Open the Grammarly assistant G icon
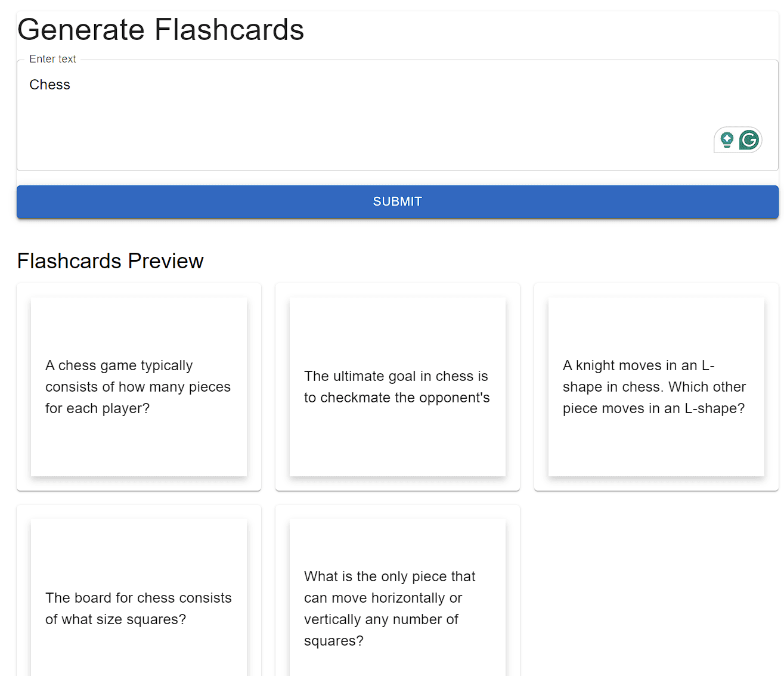Screen dimensions: 784x676 [x=749, y=140]
